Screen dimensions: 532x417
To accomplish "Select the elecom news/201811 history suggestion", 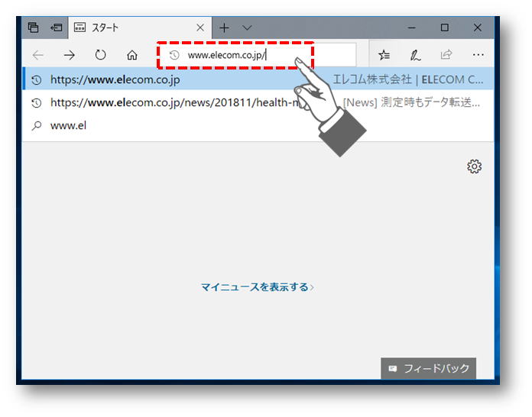I will coord(258,102).
